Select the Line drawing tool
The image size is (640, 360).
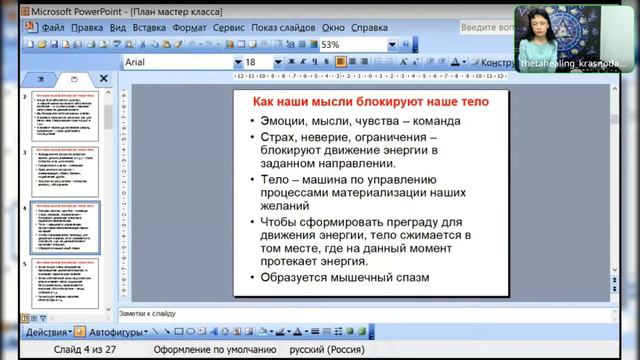click(x=156, y=331)
